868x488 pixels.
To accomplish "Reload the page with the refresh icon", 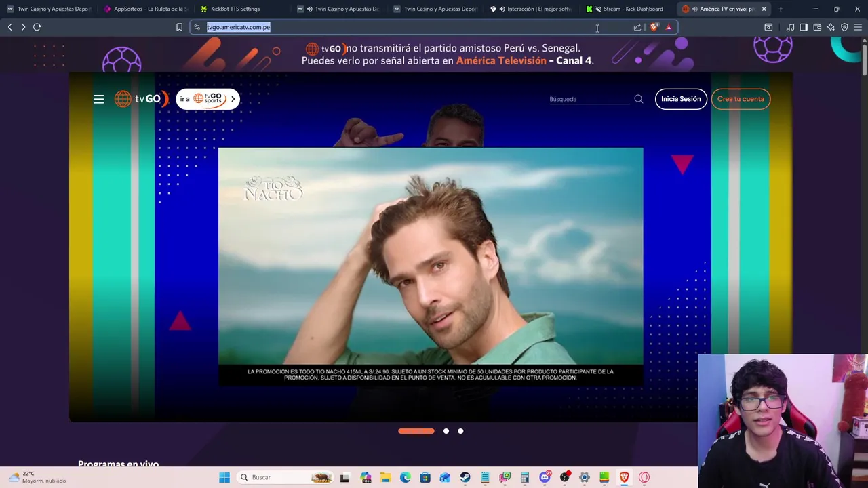I will click(37, 27).
